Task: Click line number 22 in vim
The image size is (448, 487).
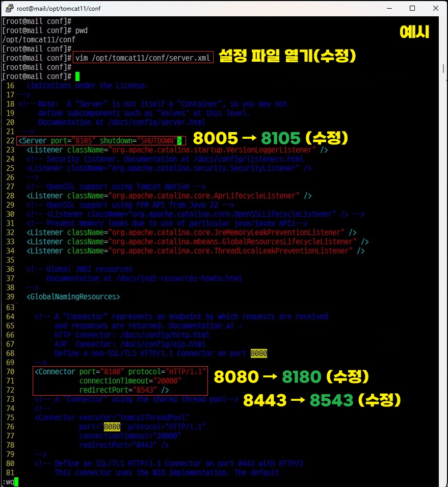Action: tap(10, 141)
